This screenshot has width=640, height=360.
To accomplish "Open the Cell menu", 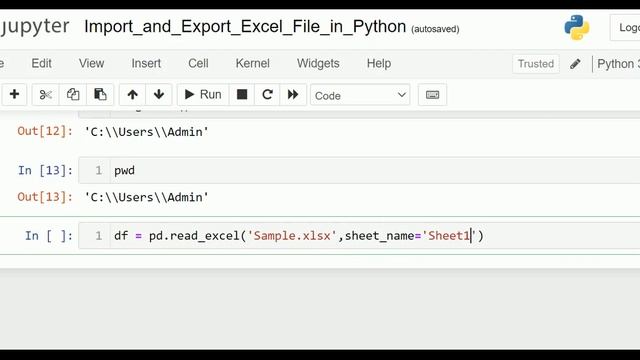I will point(198,63).
